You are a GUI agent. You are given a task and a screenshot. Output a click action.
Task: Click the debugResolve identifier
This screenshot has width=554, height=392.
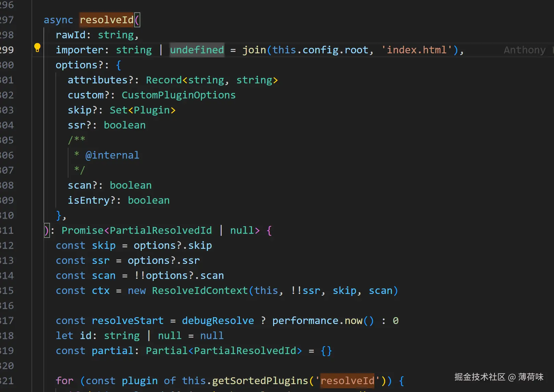[x=218, y=321]
